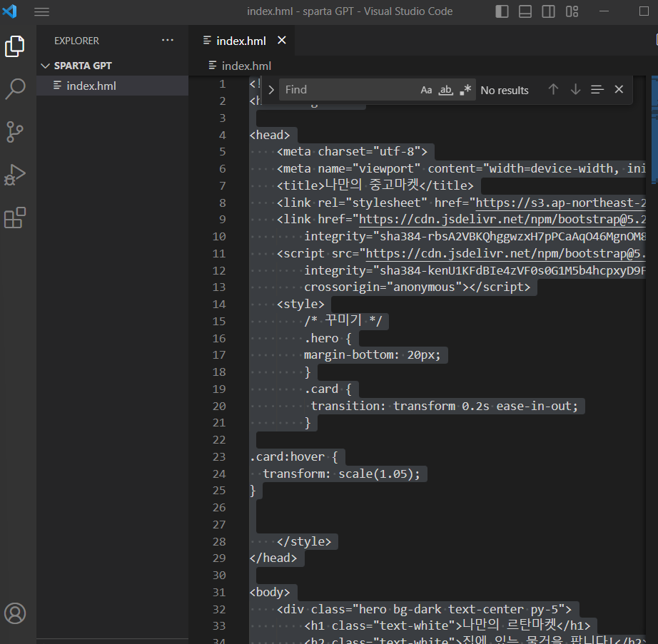The height and width of the screenshot is (644, 658).
Task: Click line number 23 in the gutter
Action: click(219, 457)
